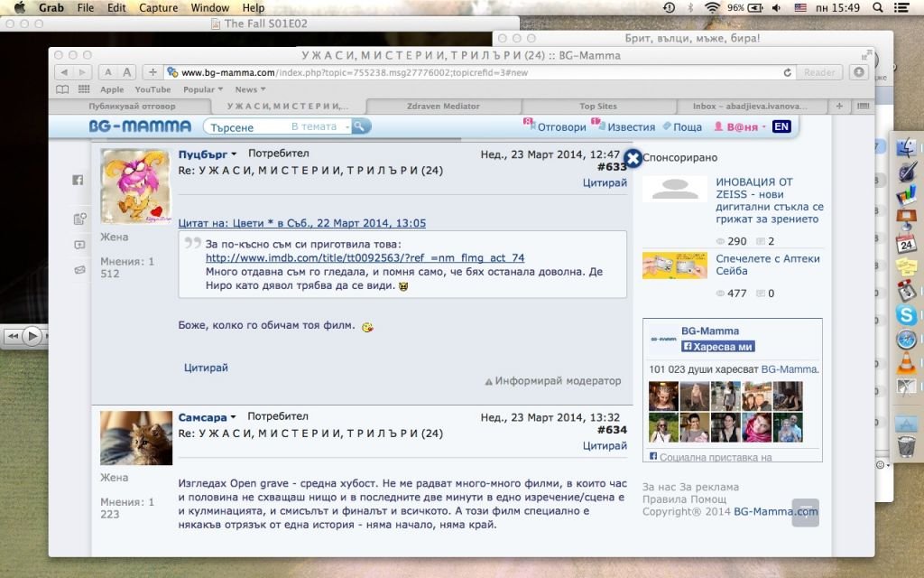This screenshot has height=578, width=924.
Task: Click the scroll-to-top arrow button
Action: (x=805, y=512)
